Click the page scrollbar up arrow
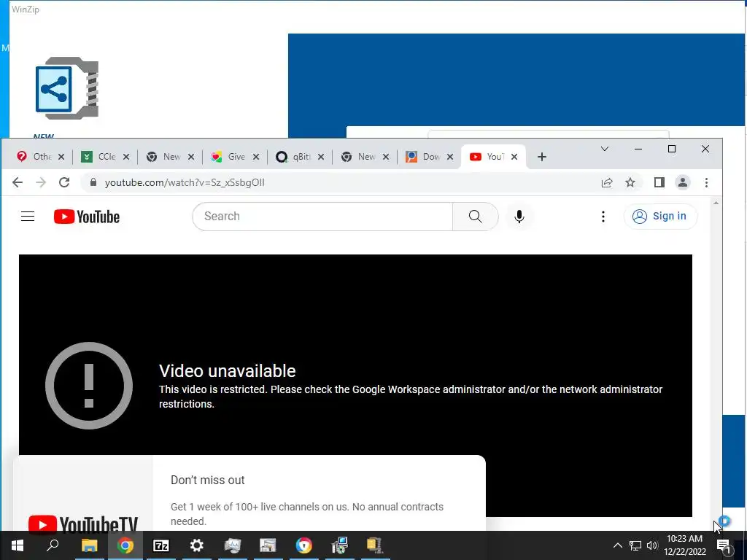The height and width of the screenshot is (560, 747). [x=716, y=203]
